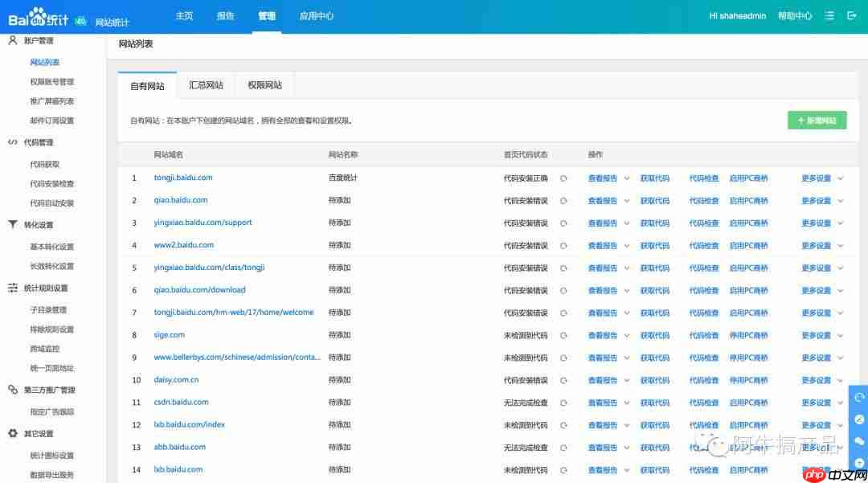Click 停用PC商桥 for sige.com
868x483 pixels.
pyautogui.click(x=748, y=335)
